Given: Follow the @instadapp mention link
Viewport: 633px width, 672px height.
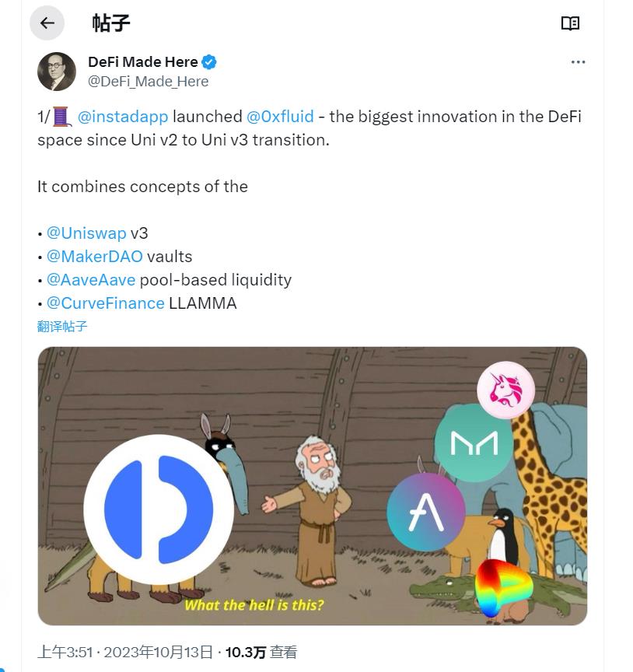Looking at the screenshot, I should tap(123, 117).
